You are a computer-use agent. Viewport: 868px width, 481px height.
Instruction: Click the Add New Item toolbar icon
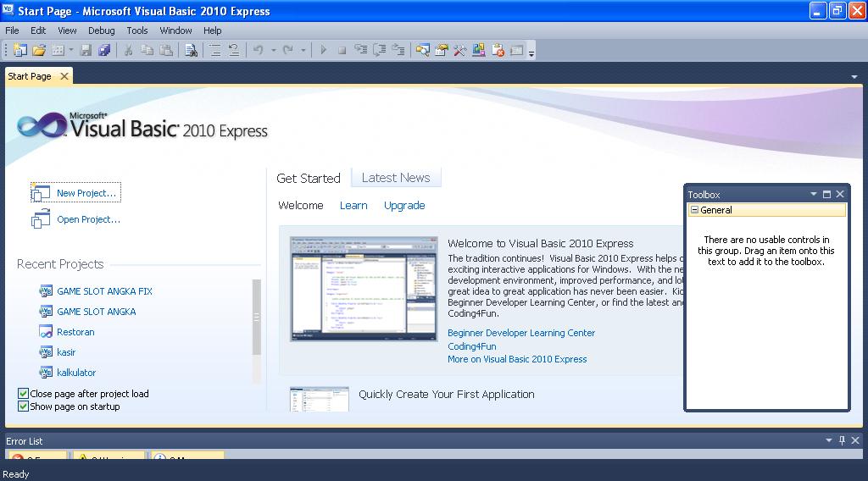tap(58, 50)
